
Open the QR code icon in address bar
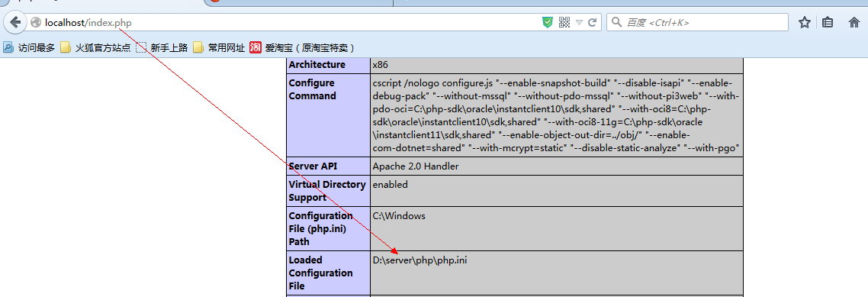pos(564,23)
